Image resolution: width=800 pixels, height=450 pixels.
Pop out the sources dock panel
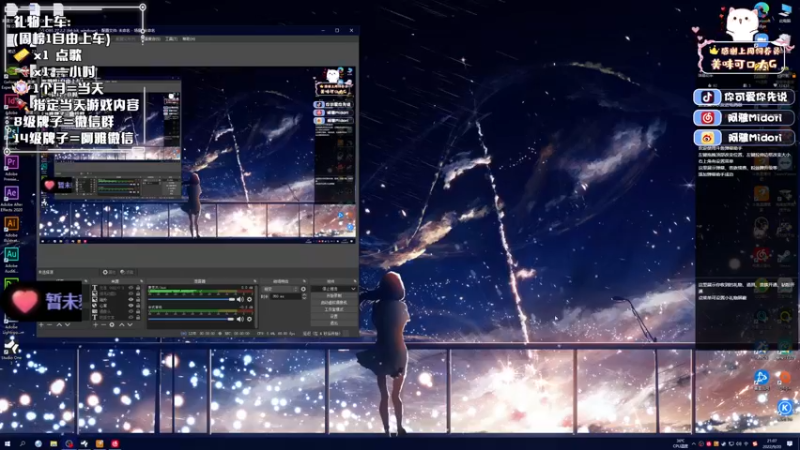(x=141, y=281)
